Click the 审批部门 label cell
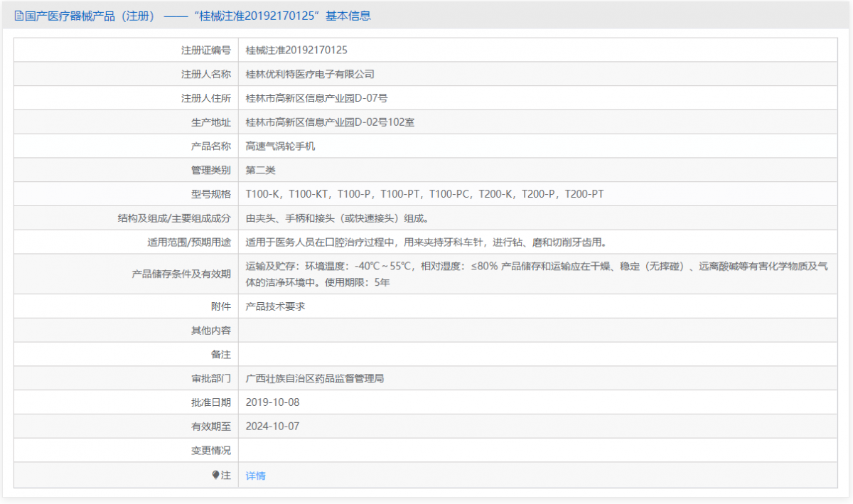Viewport: 853px width, 504px height. pos(127,379)
